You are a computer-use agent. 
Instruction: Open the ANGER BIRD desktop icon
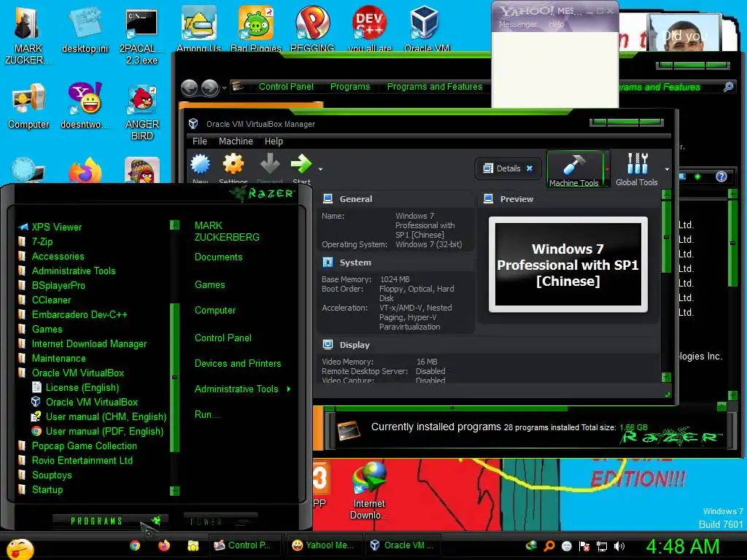click(142, 113)
